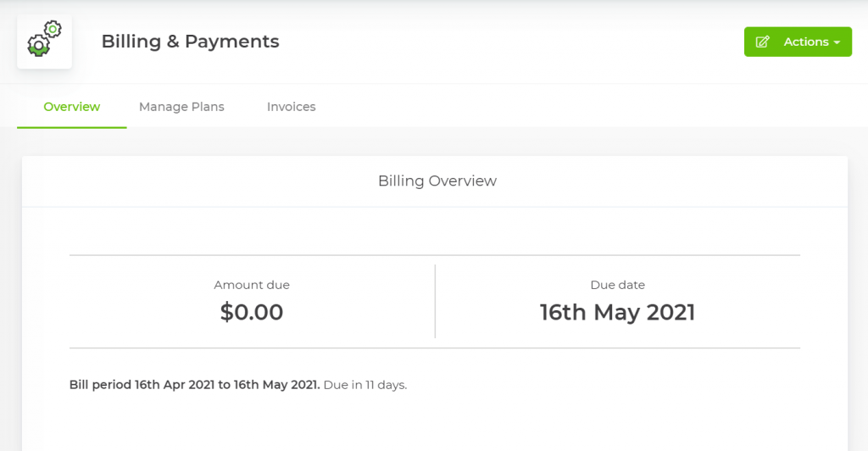Image resolution: width=868 pixels, height=451 pixels.
Task: Click the 16th May 2021 due date
Action: pyautogui.click(x=617, y=312)
